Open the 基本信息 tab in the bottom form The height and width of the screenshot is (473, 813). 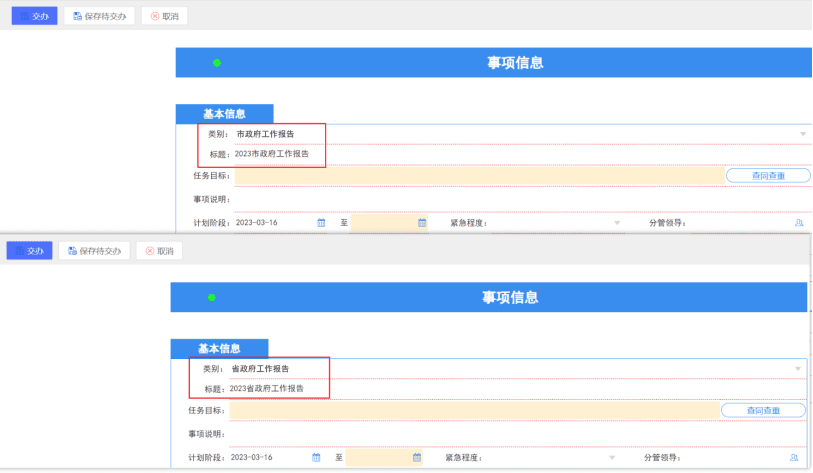tap(219, 349)
